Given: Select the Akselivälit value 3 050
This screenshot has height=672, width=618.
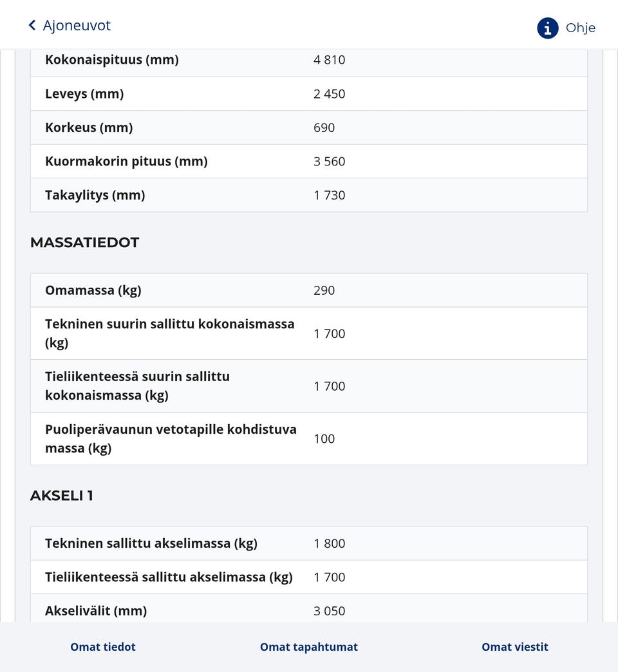Looking at the screenshot, I should click(x=330, y=611).
